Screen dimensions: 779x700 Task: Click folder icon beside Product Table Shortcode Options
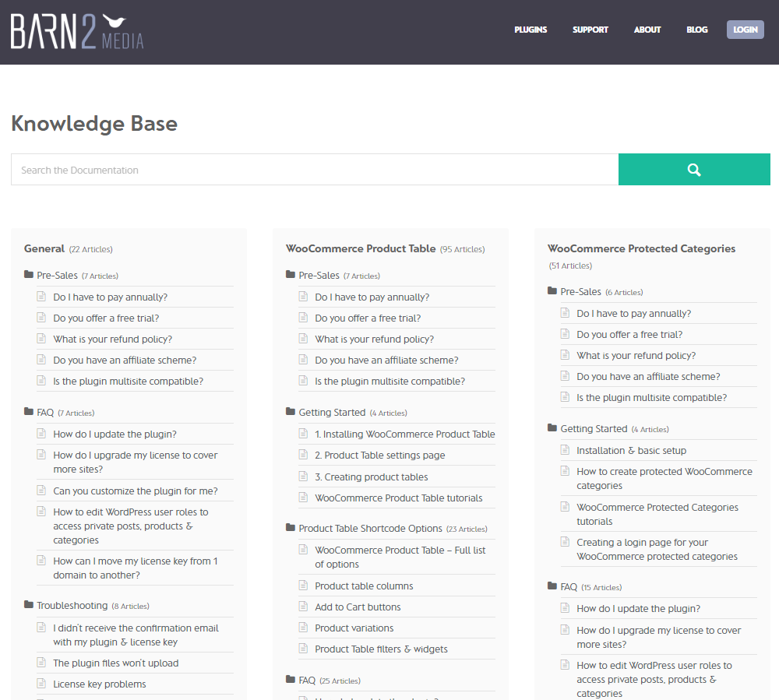tap(290, 527)
